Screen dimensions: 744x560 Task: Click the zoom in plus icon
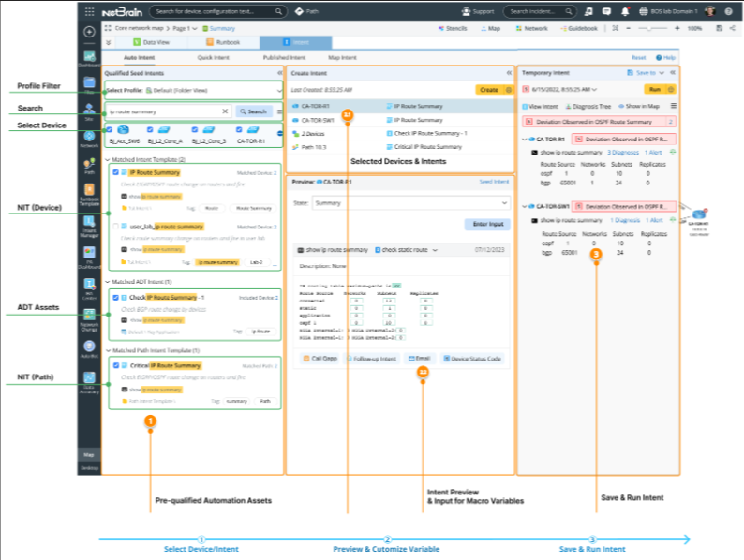(677, 28)
